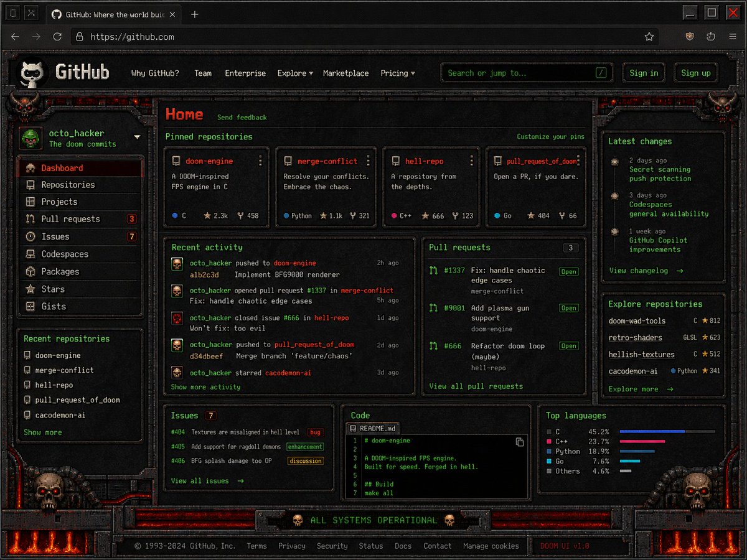The image size is (747, 560).
Task: Reload the page with refresh icon
Action: coord(57,37)
